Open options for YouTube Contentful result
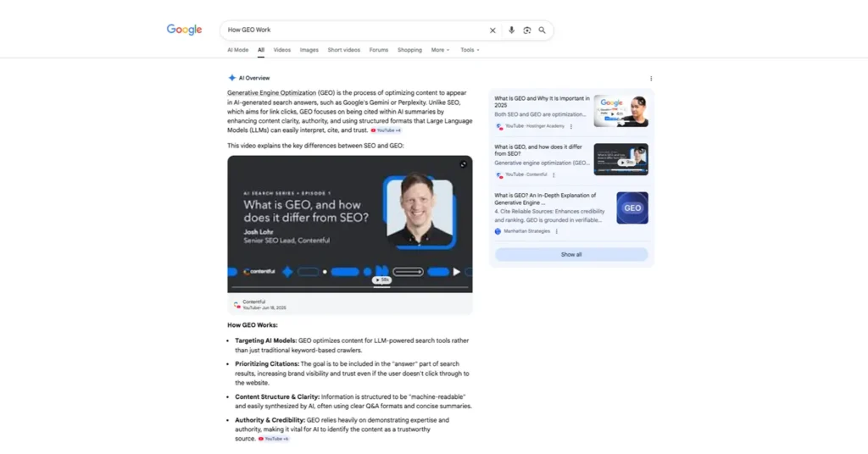 point(554,174)
